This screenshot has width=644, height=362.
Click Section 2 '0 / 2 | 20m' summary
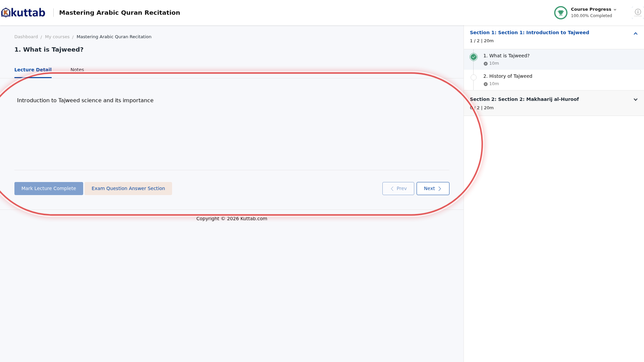[x=482, y=108]
